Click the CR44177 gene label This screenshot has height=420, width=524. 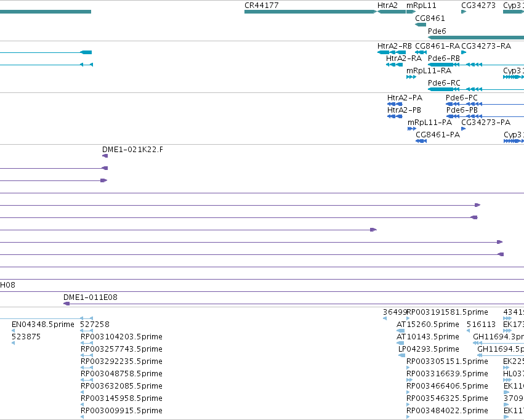coord(261,6)
